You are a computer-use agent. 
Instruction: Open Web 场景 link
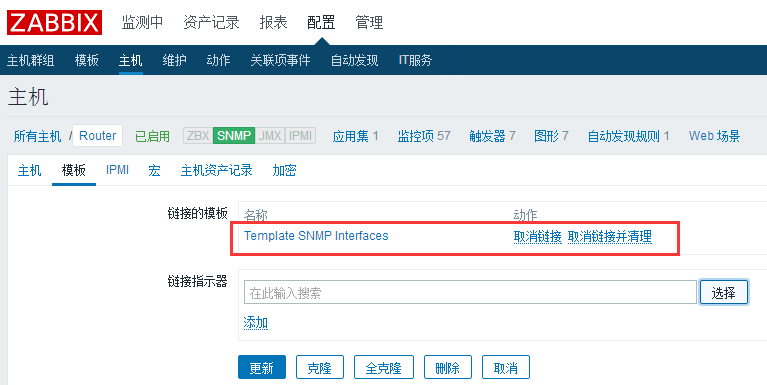click(714, 136)
